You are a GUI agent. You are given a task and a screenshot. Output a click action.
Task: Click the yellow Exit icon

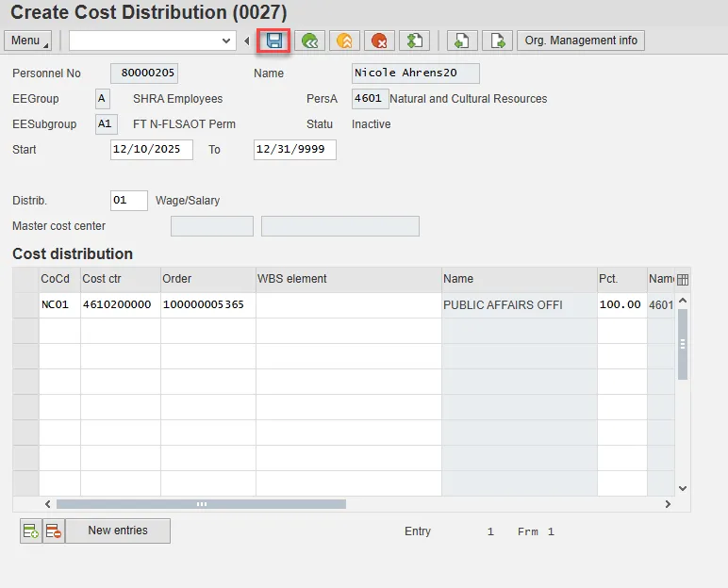[344, 41]
